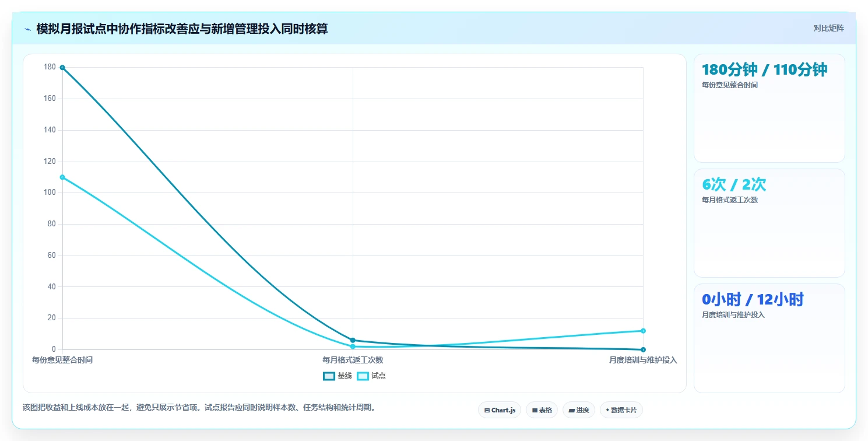Click the 月度培训与维护投入 card caption

(x=733, y=315)
